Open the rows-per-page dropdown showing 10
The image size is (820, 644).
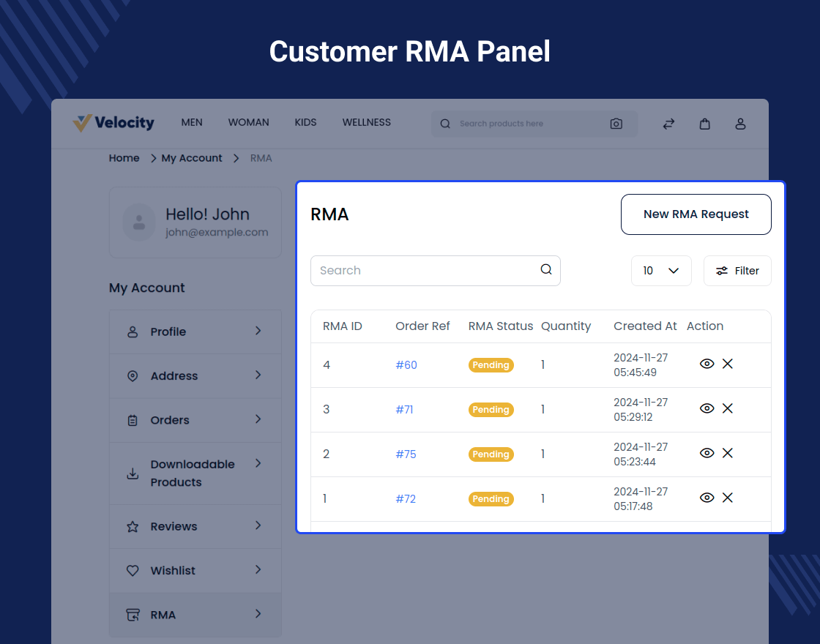pyautogui.click(x=660, y=271)
